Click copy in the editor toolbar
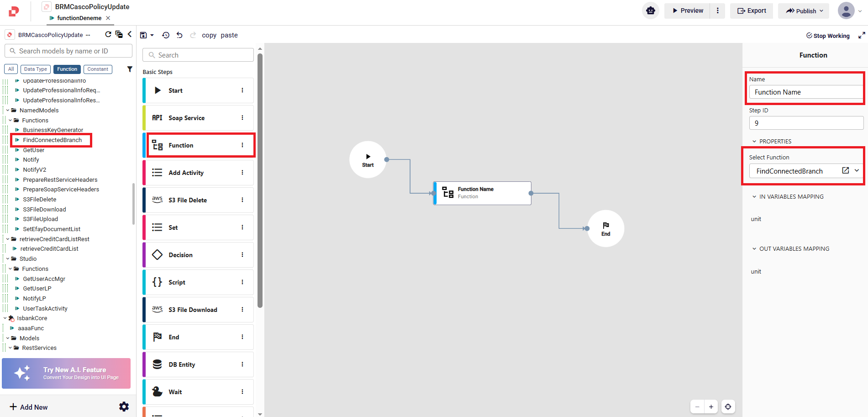This screenshot has width=868, height=417. [209, 35]
